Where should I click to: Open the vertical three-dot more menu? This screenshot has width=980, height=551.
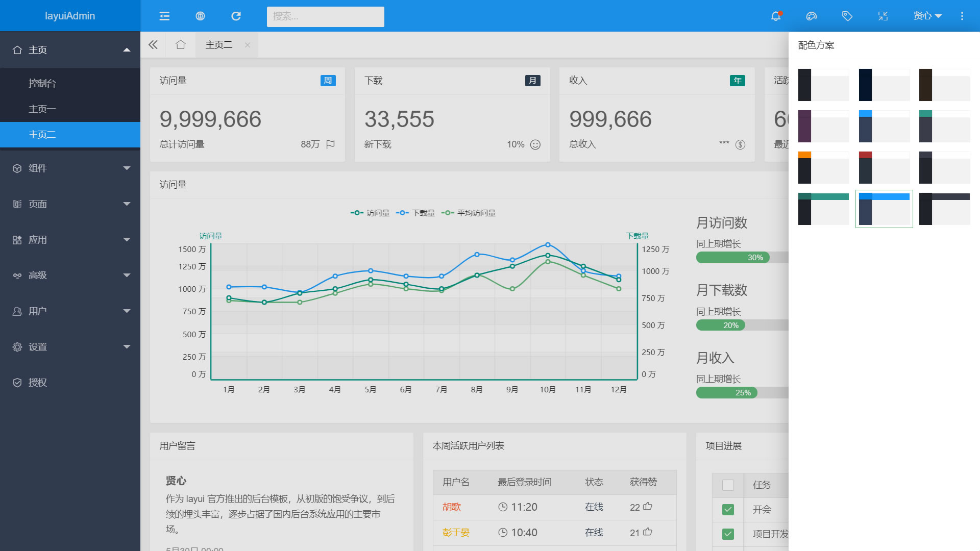pyautogui.click(x=962, y=16)
